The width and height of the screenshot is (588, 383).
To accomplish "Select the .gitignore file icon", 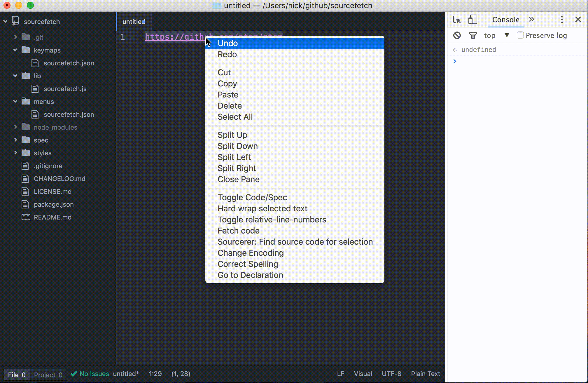I will point(24,166).
